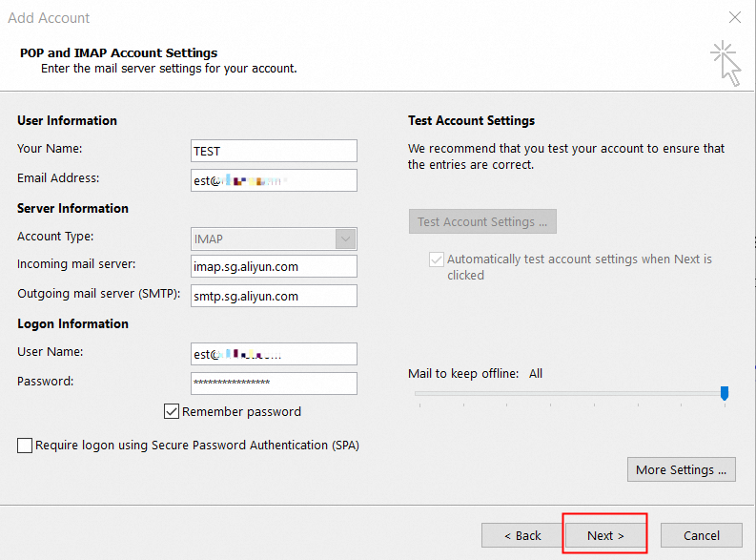
Task: Click the cursor sparkle icon in header
Action: point(726,62)
